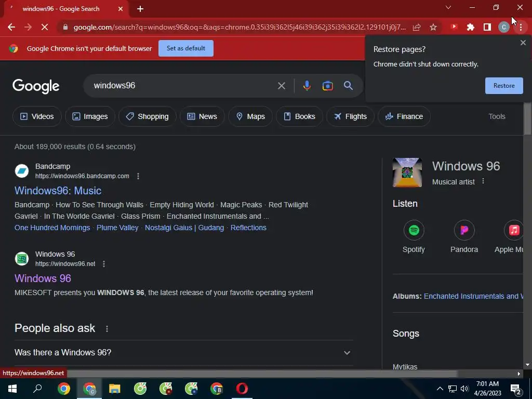Screen dimensions: 532x399
Task: Switch to the Images results tab
Action: (x=90, y=116)
